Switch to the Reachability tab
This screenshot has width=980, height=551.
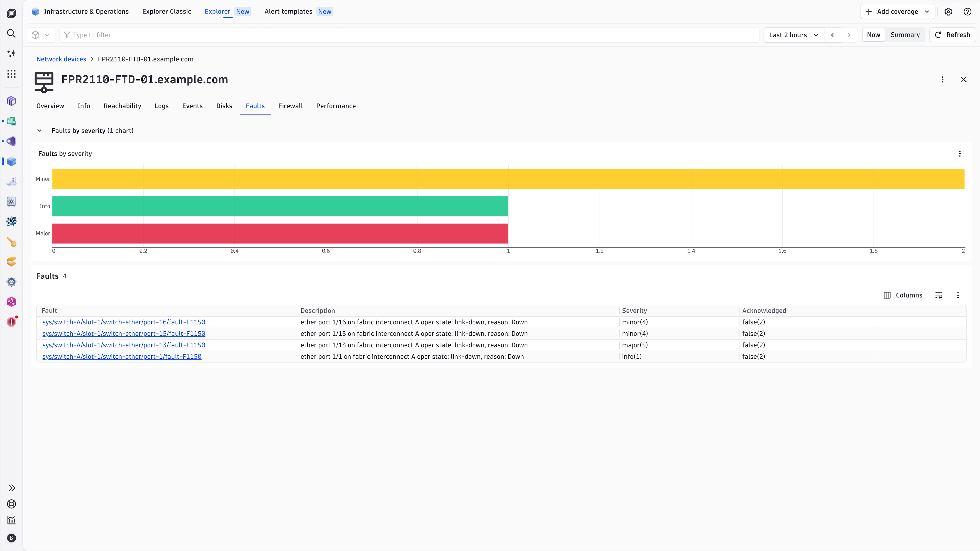click(122, 106)
